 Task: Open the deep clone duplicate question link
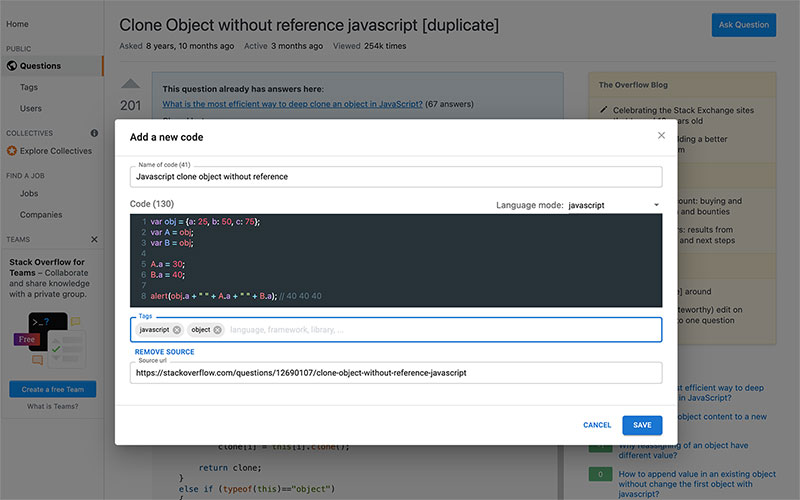point(292,104)
